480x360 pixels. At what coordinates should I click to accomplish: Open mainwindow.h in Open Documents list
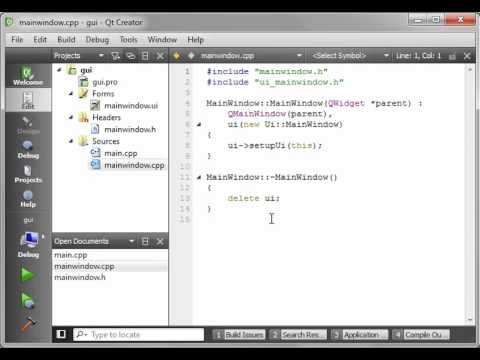[110, 277]
